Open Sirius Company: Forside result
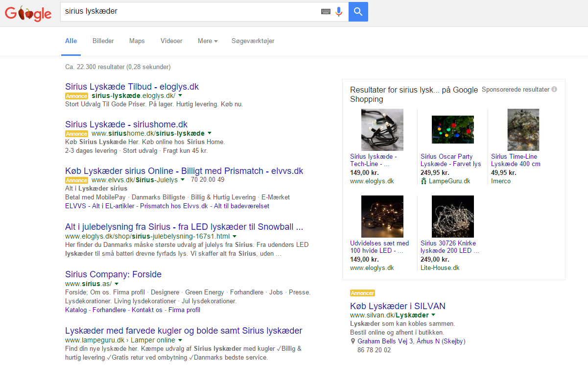588x365 pixels. [113, 274]
